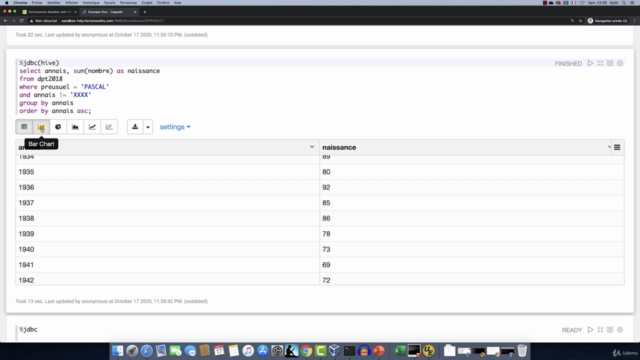Click the browser address bar URL
Viewport: 640px width, 360px height.
pyautogui.click(x=113, y=21)
